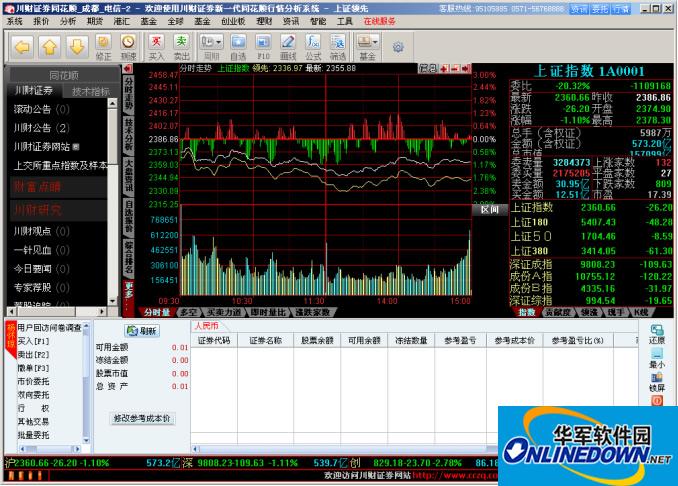Click the settings gear icon

(398, 47)
